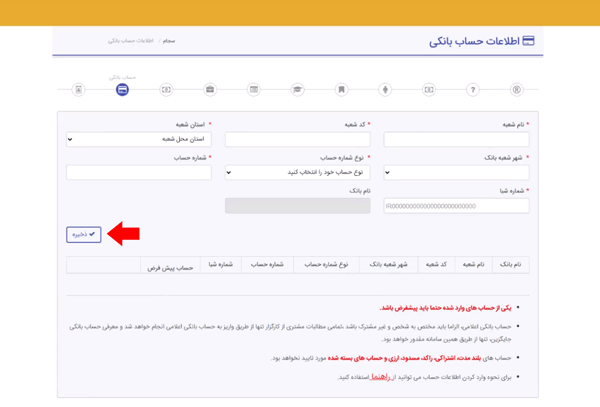
Task: Click the شماره حساب table column header
Action: click(x=267, y=264)
